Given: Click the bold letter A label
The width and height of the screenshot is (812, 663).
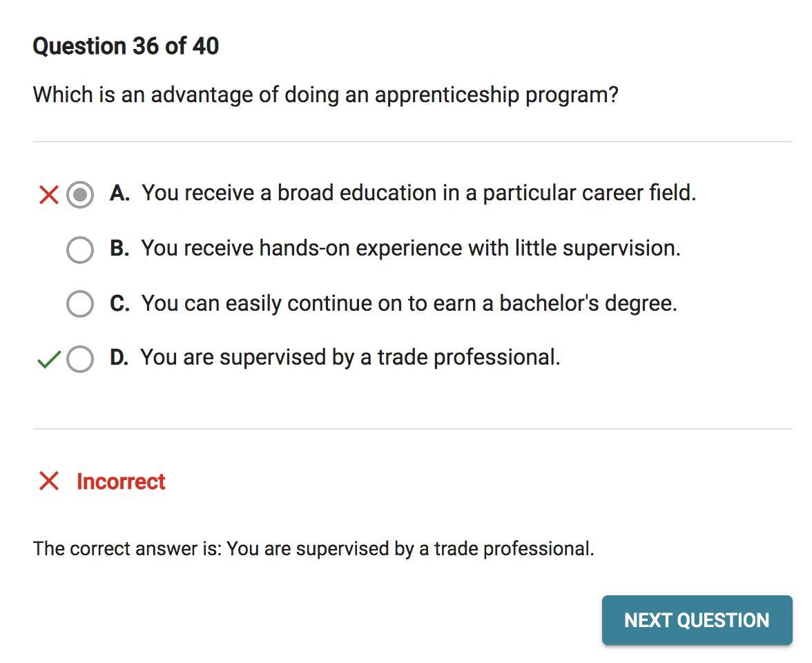Looking at the screenshot, I should click(119, 193).
